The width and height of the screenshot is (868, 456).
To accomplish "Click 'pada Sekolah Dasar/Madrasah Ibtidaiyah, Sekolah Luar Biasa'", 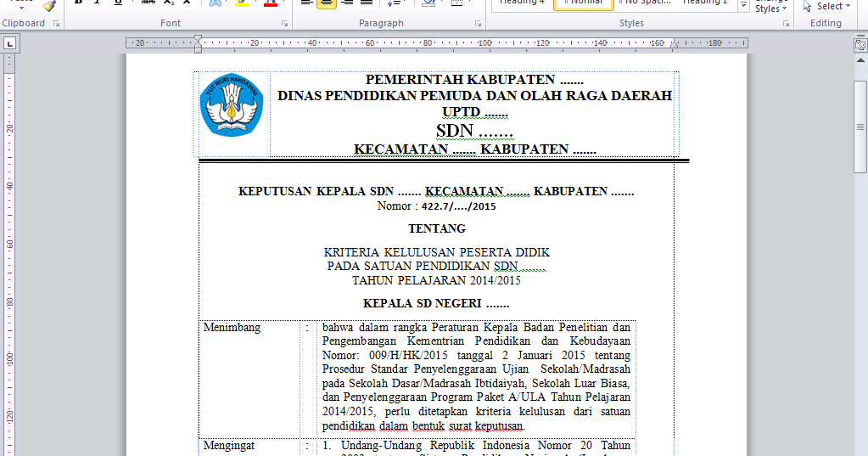I will click(x=476, y=384).
